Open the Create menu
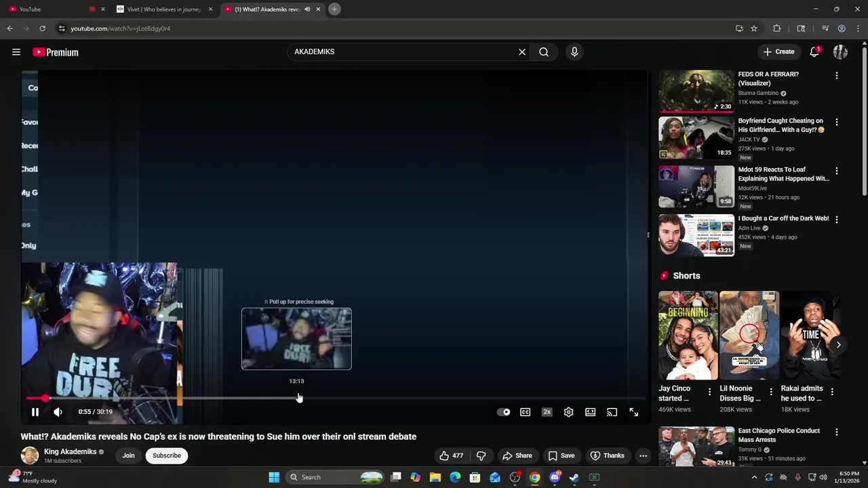This screenshot has height=488, width=868. 778,52
